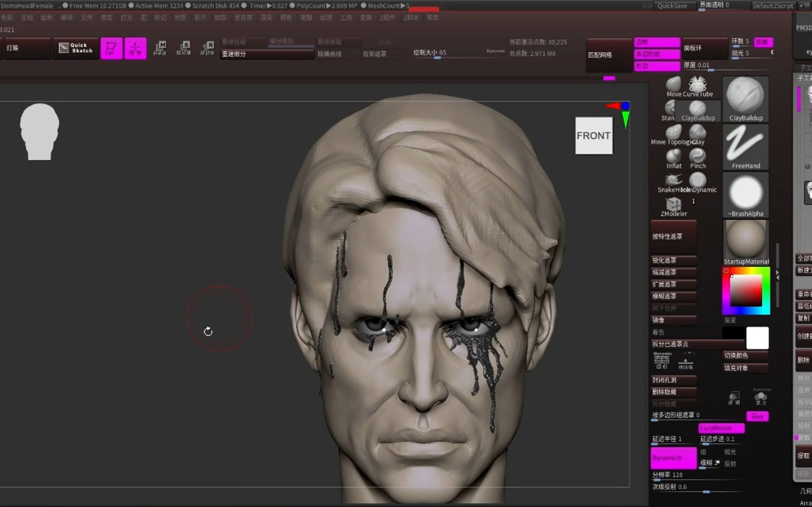Open the 渲染 menu

(266, 17)
